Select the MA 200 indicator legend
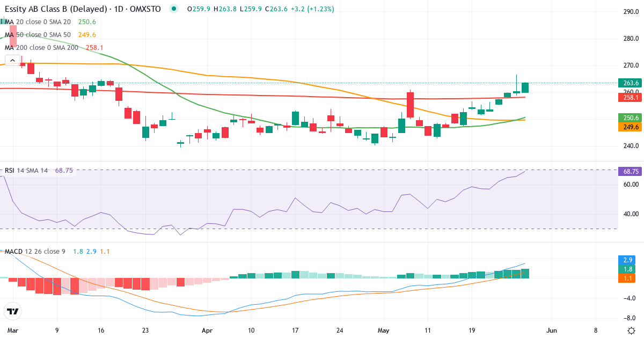This screenshot has height=338, width=644. (54, 48)
